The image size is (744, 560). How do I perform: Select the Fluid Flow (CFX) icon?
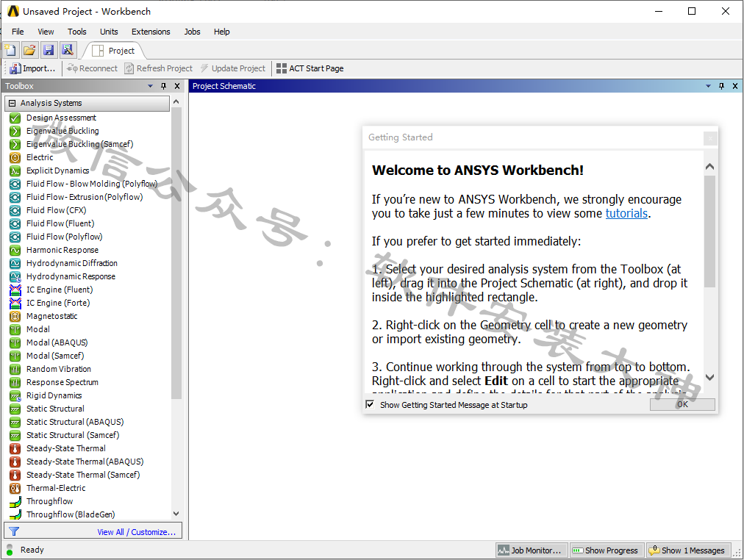(15, 210)
